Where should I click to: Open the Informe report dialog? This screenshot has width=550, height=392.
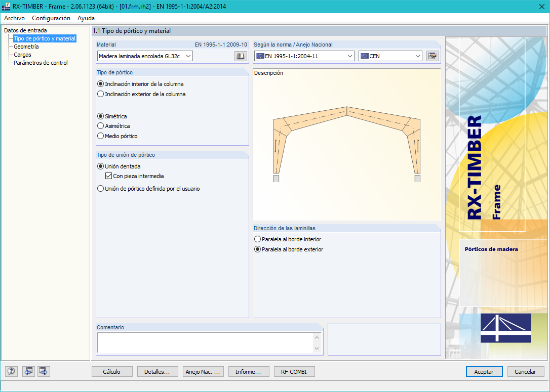pos(249,371)
